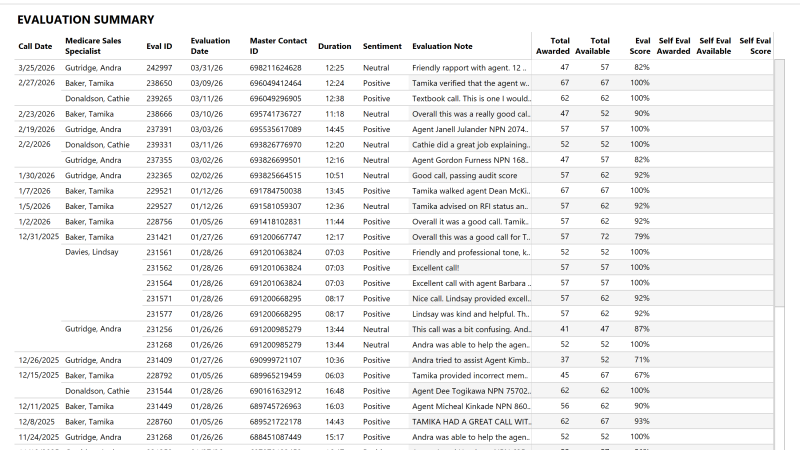
Task: Select the Self Eval Available column header
Action: point(714,45)
